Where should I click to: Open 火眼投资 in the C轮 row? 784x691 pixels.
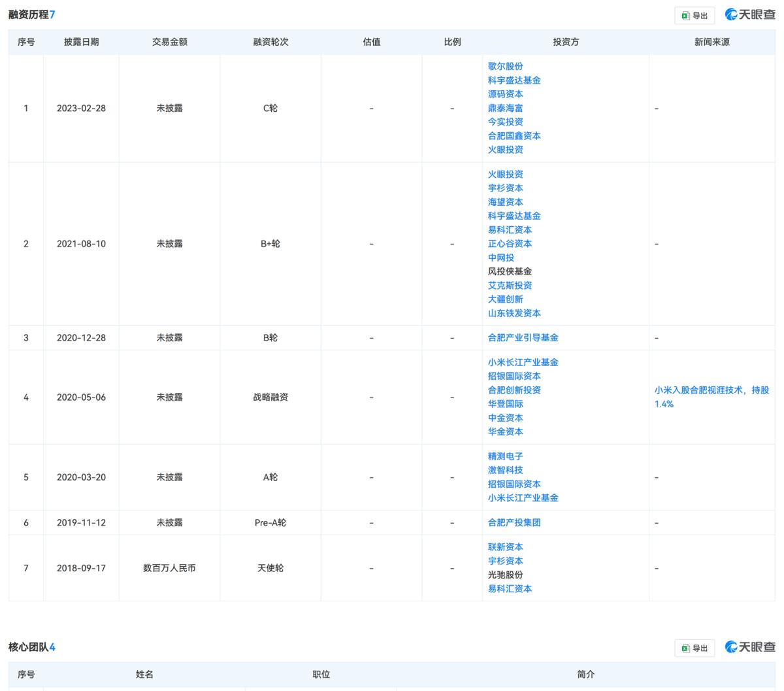click(x=505, y=150)
